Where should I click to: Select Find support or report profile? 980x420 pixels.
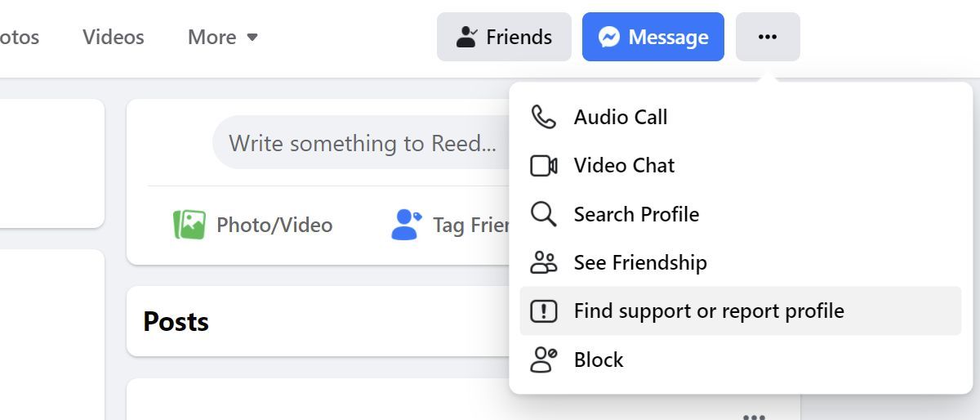[709, 311]
